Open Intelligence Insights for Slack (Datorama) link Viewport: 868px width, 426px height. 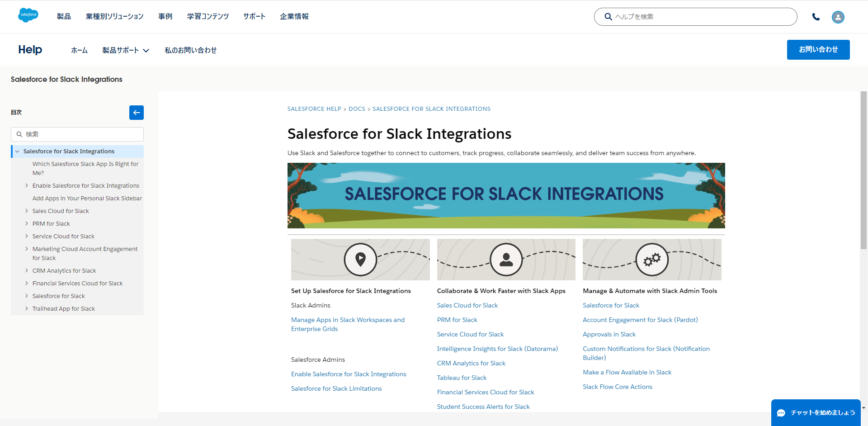point(497,349)
